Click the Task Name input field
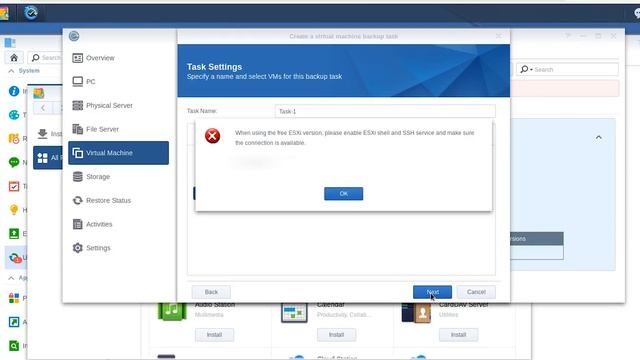Image resolution: width=640 pixels, height=360 pixels. coord(385,111)
